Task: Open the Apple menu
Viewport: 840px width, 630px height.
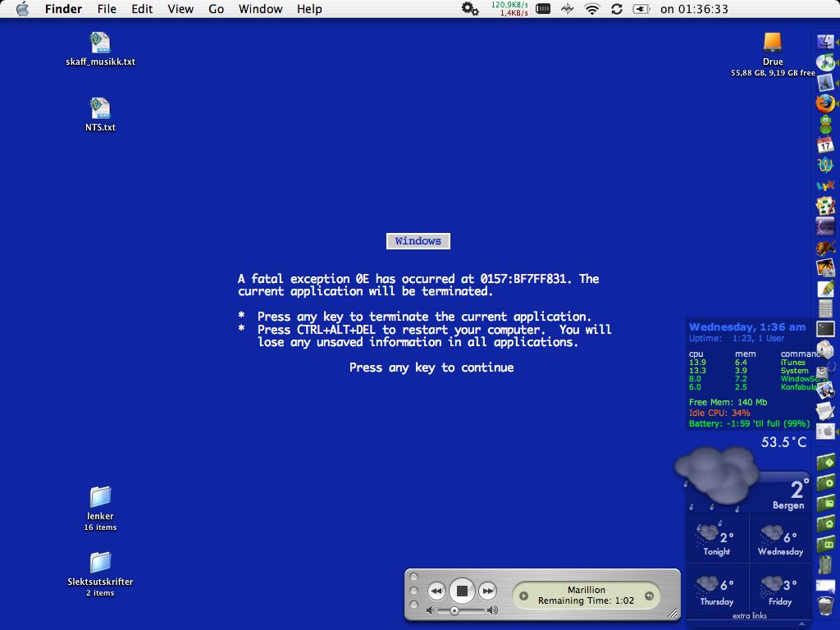Action: coord(22,9)
